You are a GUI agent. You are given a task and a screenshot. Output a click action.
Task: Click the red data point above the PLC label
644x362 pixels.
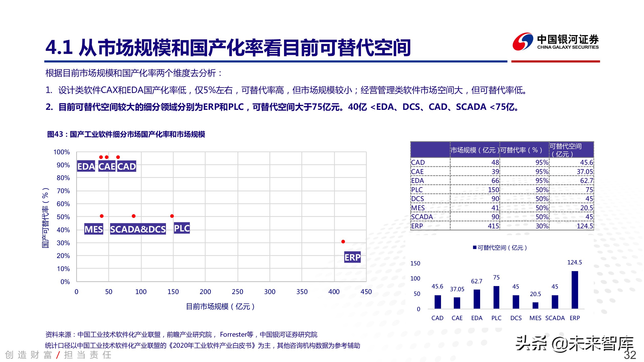coord(172,216)
